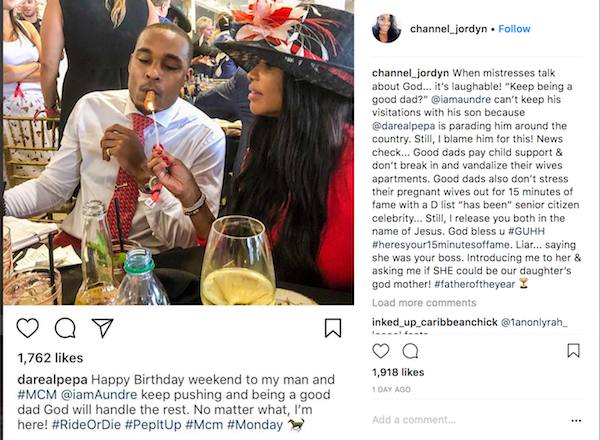Open #RideOrDie hashtag in caption

[86, 425]
